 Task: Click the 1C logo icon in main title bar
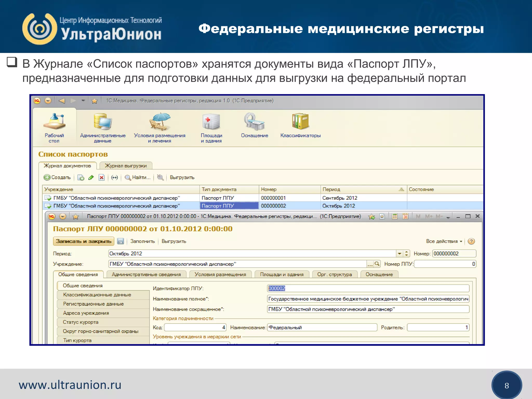pyautogui.click(x=37, y=101)
